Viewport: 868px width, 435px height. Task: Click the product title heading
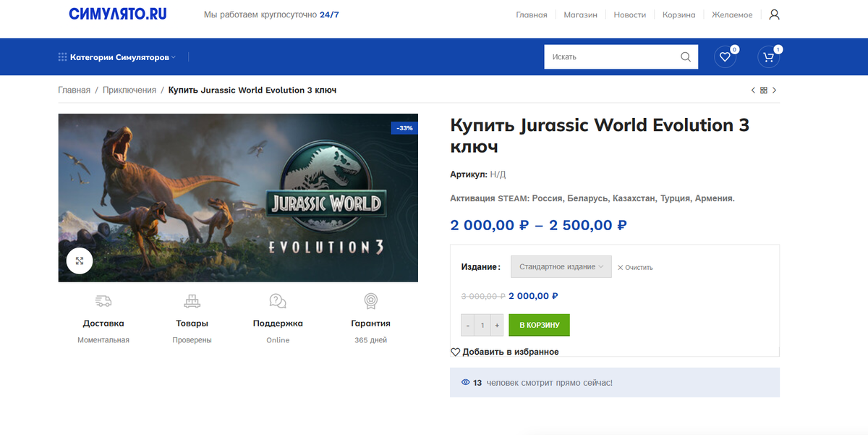tap(600, 135)
